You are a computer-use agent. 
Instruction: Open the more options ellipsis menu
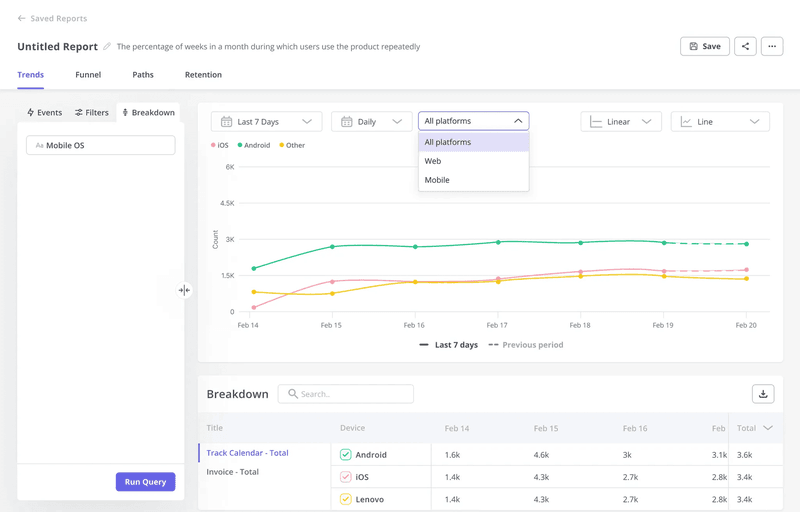point(772,46)
